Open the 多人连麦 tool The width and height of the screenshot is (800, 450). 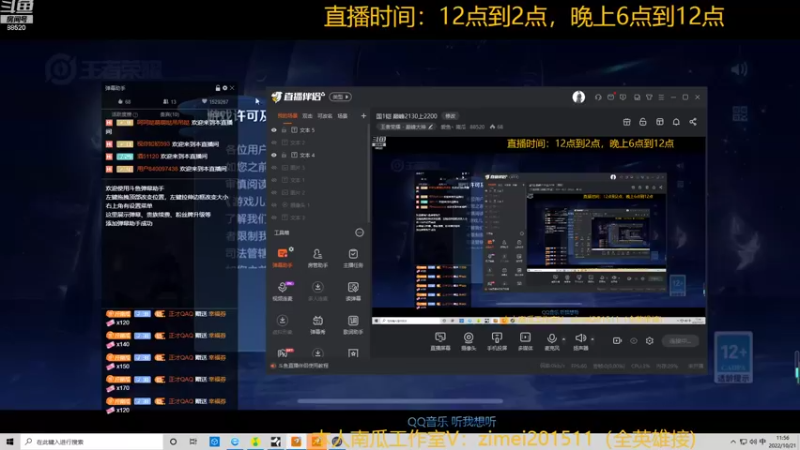click(x=317, y=291)
